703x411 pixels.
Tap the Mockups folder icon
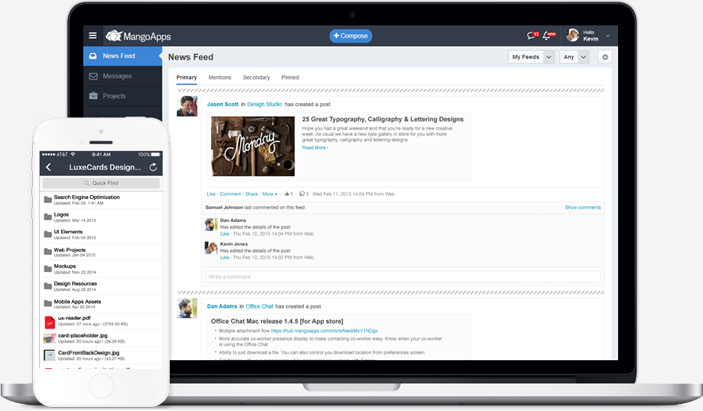tap(48, 269)
